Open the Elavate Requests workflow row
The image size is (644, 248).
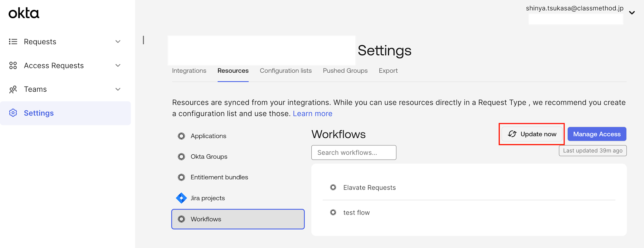click(x=469, y=188)
